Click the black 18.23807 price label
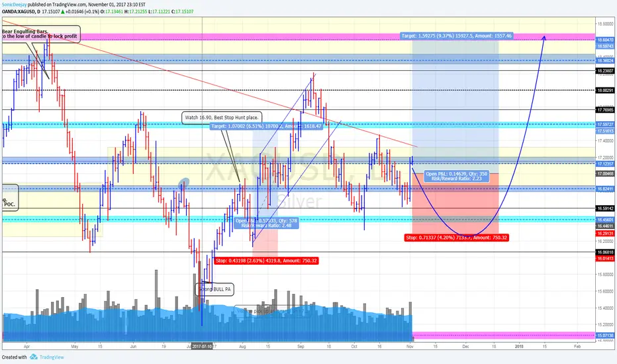 pyautogui.click(x=605, y=71)
